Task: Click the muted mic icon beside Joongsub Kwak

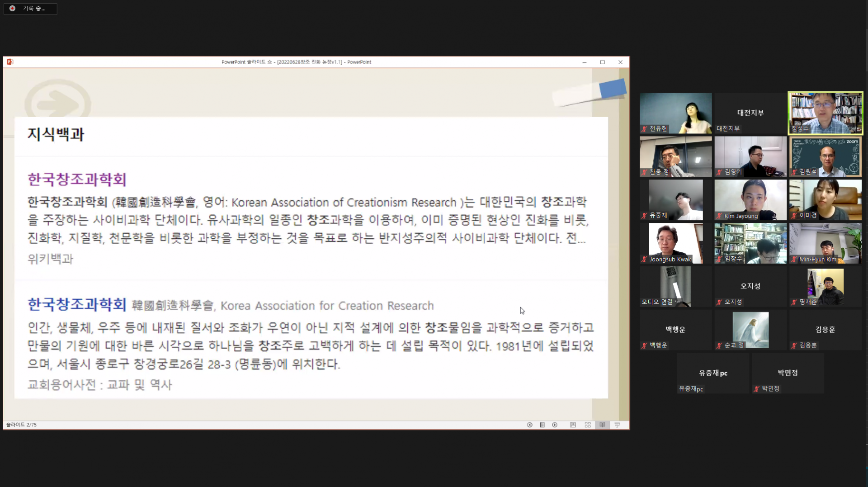Action: [x=645, y=259]
